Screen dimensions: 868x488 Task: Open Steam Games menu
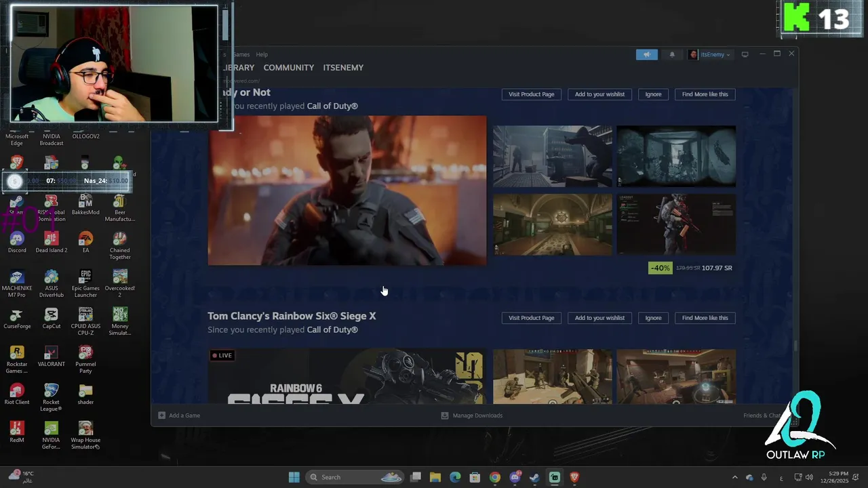coord(241,54)
